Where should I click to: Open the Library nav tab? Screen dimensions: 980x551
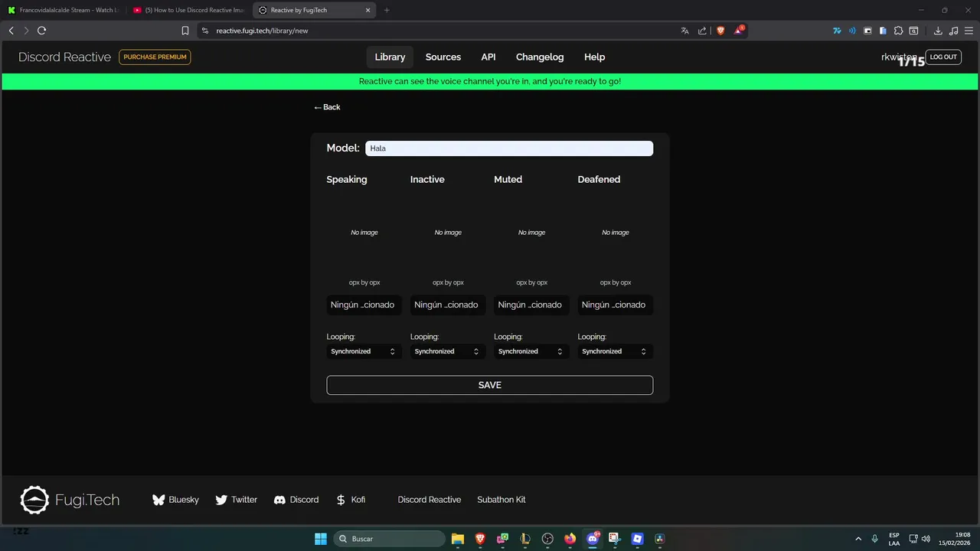[390, 57]
